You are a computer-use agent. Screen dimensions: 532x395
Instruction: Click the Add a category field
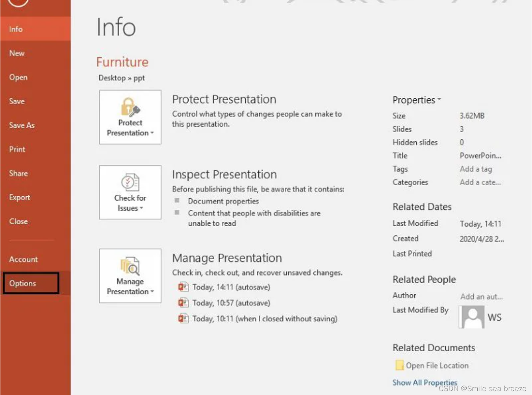pyautogui.click(x=480, y=182)
